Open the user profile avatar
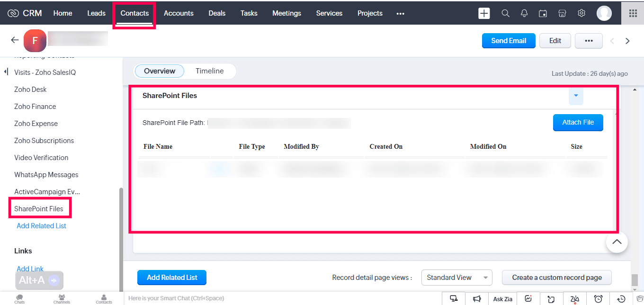Image resolution: width=644 pixels, height=305 pixels. (604, 13)
